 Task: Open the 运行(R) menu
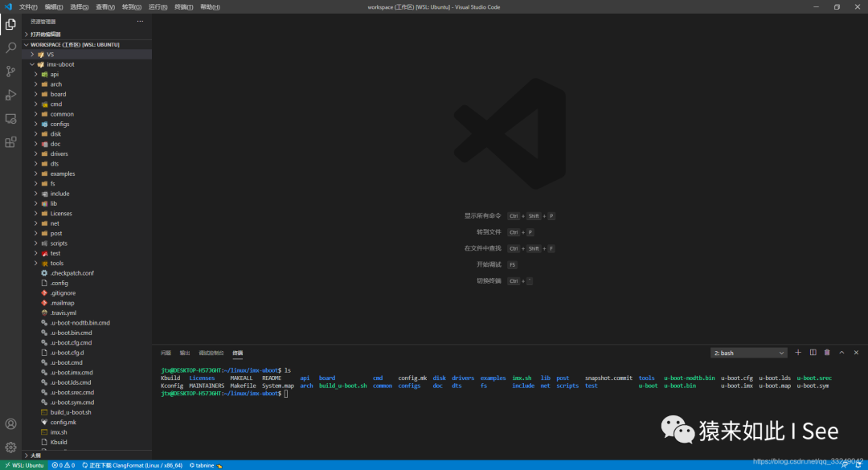pyautogui.click(x=158, y=7)
